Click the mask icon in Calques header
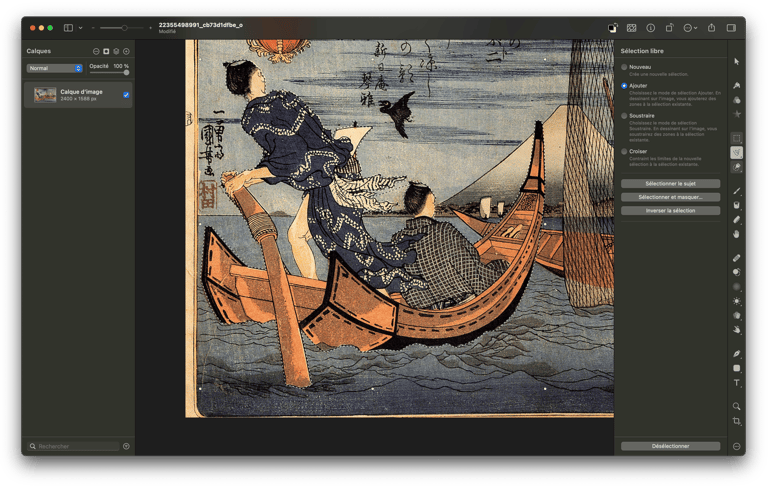768x488 pixels. 106,51
